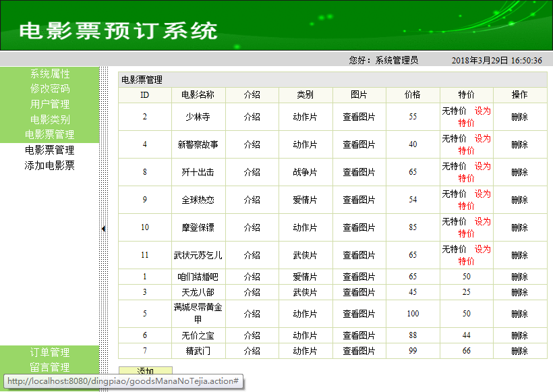553x392 pixels.
Task: Click the 电影票预订系统 banner title
Action: [x=118, y=30]
